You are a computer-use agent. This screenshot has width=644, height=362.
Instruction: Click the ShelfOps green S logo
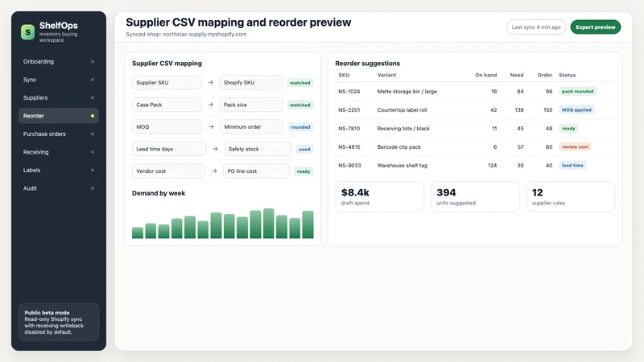pyautogui.click(x=27, y=32)
